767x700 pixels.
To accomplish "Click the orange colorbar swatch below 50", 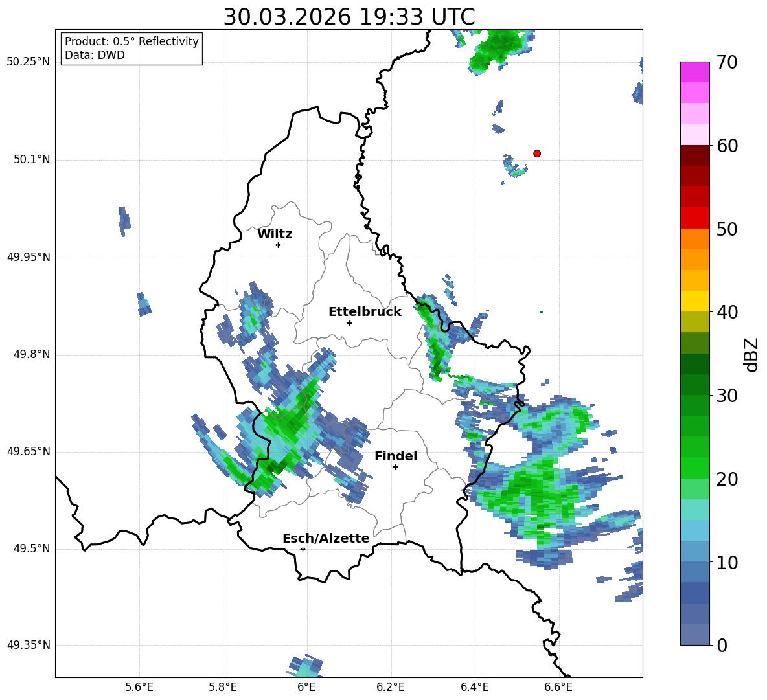I will 694,239.
